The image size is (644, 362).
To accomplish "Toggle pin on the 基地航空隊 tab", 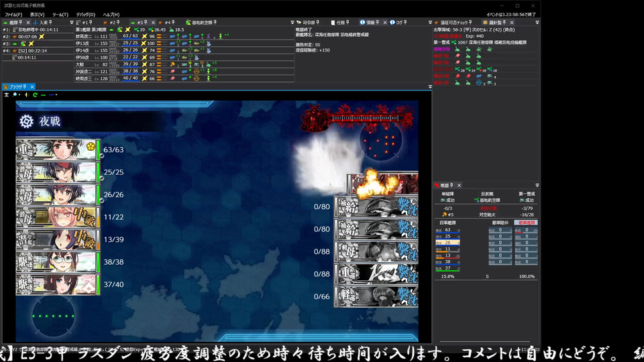I will (215, 23).
